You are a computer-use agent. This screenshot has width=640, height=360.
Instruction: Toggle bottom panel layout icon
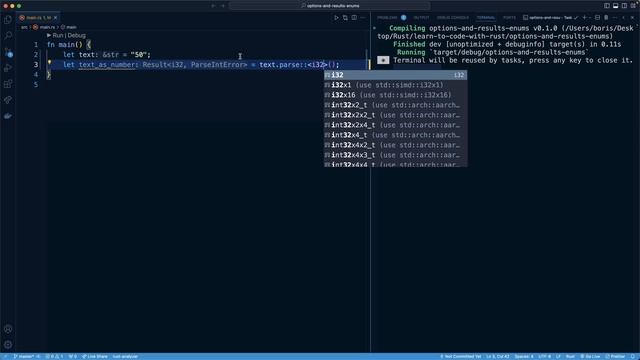616,6
